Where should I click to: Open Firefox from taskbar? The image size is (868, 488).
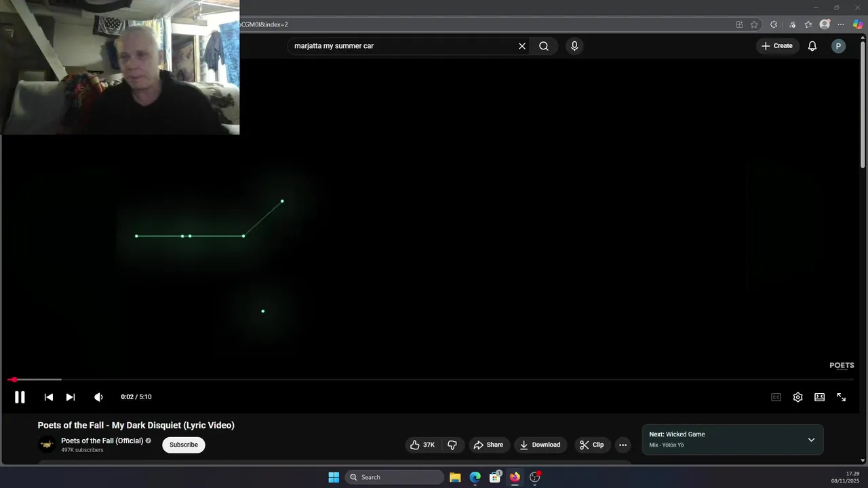click(515, 477)
